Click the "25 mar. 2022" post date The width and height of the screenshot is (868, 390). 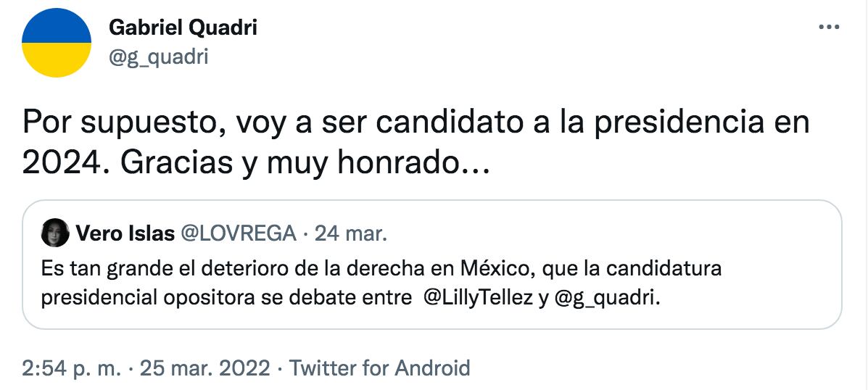pos(207,368)
